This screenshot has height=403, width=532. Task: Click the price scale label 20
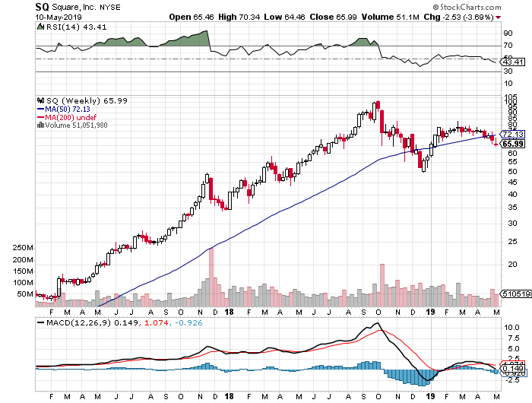(512, 265)
